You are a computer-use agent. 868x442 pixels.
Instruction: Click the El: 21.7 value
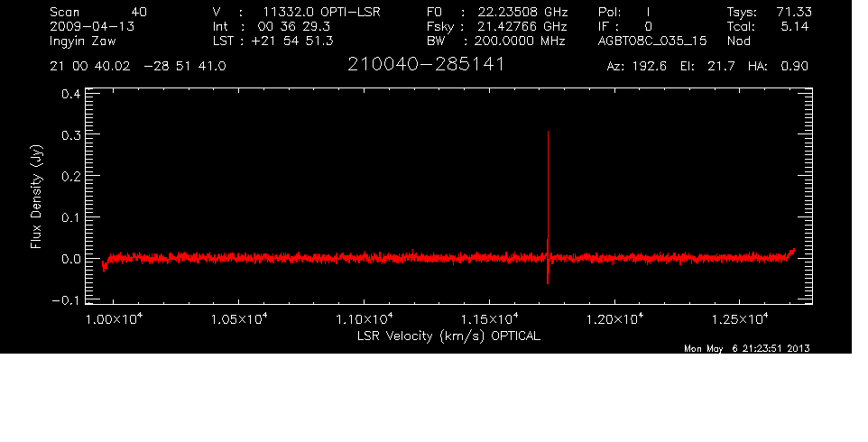[x=707, y=67]
